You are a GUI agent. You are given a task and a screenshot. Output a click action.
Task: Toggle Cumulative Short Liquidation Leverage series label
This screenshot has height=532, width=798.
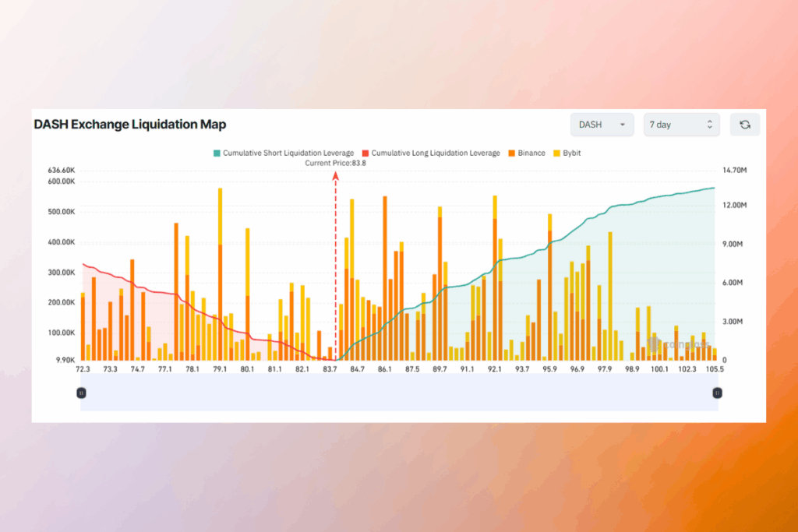288,153
